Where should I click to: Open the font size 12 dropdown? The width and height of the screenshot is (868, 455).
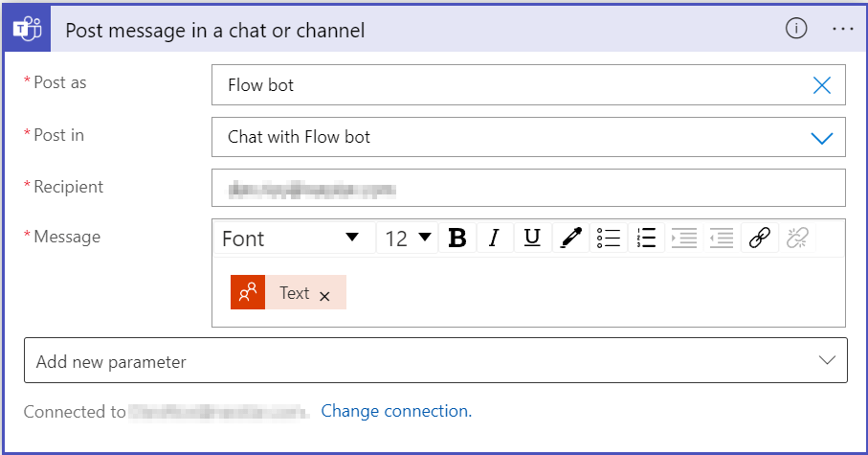pyautogui.click(x=408, y=239)
